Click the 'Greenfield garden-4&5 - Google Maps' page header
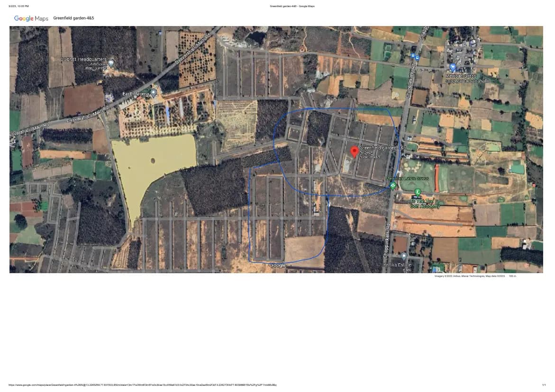 [x=292, y=6]
